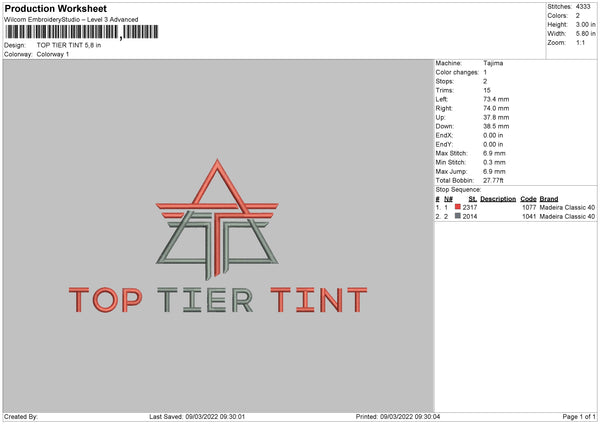Viewport: 600px width, 424px height.
Task: Click the Zoom value 1:1
Action: [x=580, y=42]
